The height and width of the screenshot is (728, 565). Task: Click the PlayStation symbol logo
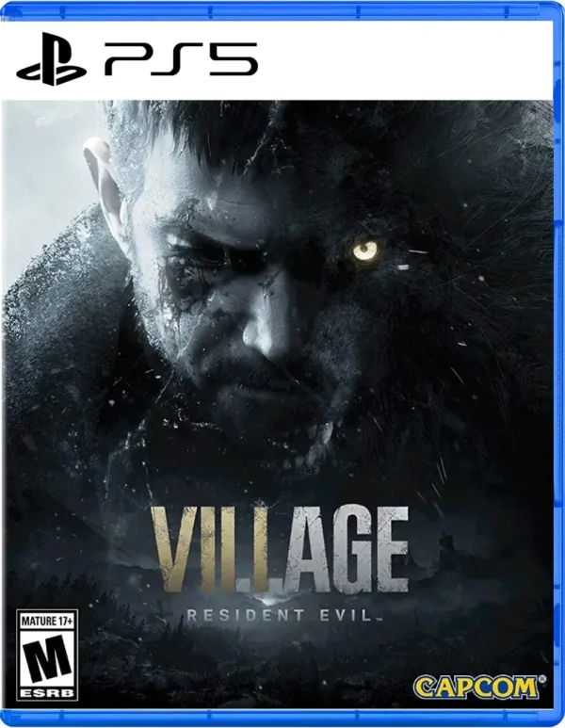(x=51, y=59)
